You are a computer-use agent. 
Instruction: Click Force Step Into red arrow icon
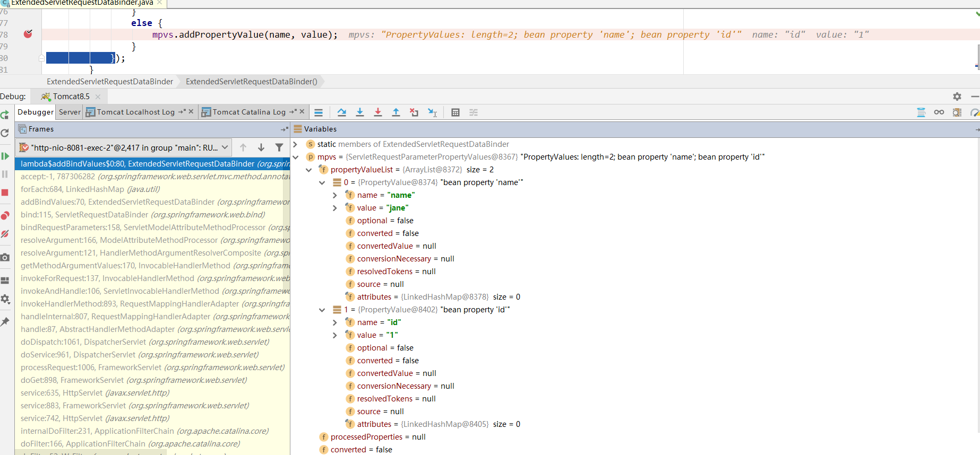coord(378,112)
